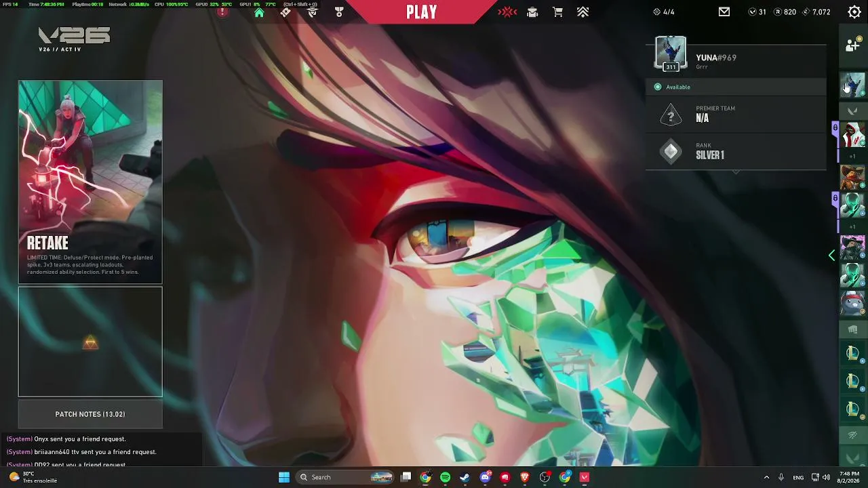Open the red alert notification icon
Viewport: 868px width, 488px height.
(x=222, y=12)
